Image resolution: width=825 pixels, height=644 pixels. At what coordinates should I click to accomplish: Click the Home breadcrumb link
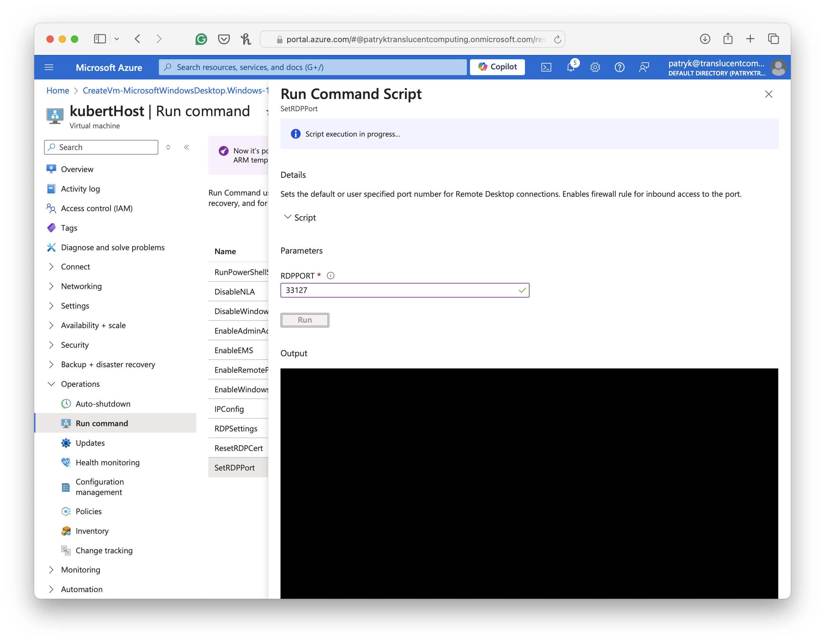tap(58, 91)
